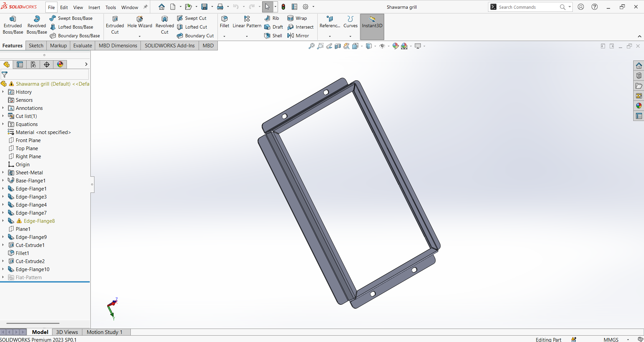644x342 pixels.
Task: Open the Hole Wizard dropdown arrow
Action: point(139,36)
